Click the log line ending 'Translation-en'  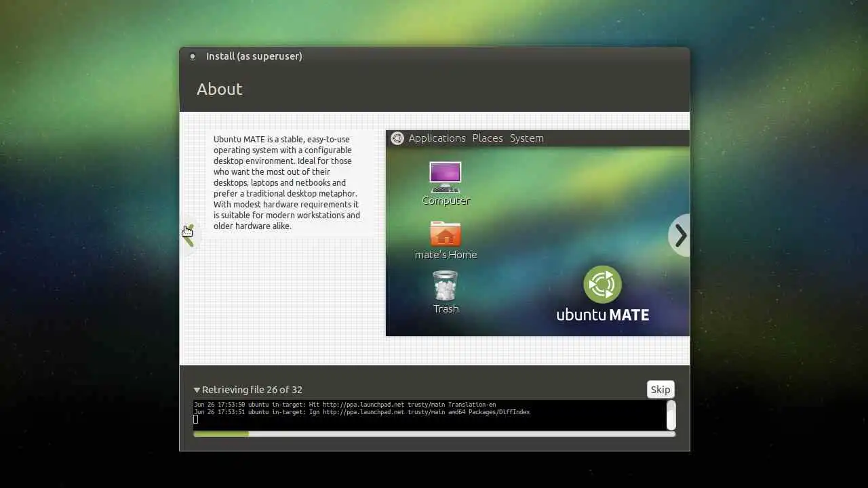pos(344,405)
